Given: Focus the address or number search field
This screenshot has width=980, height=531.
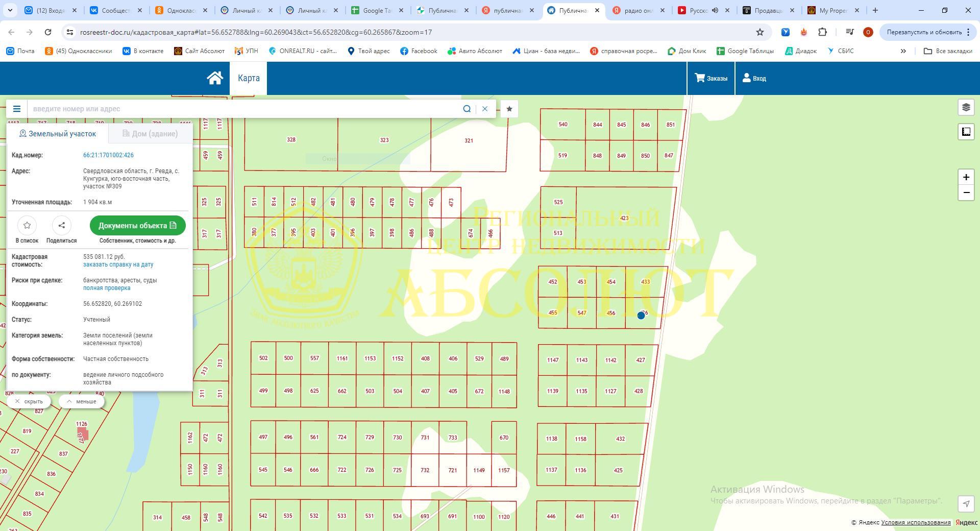Looking at the screenshot, I should 245,109.
